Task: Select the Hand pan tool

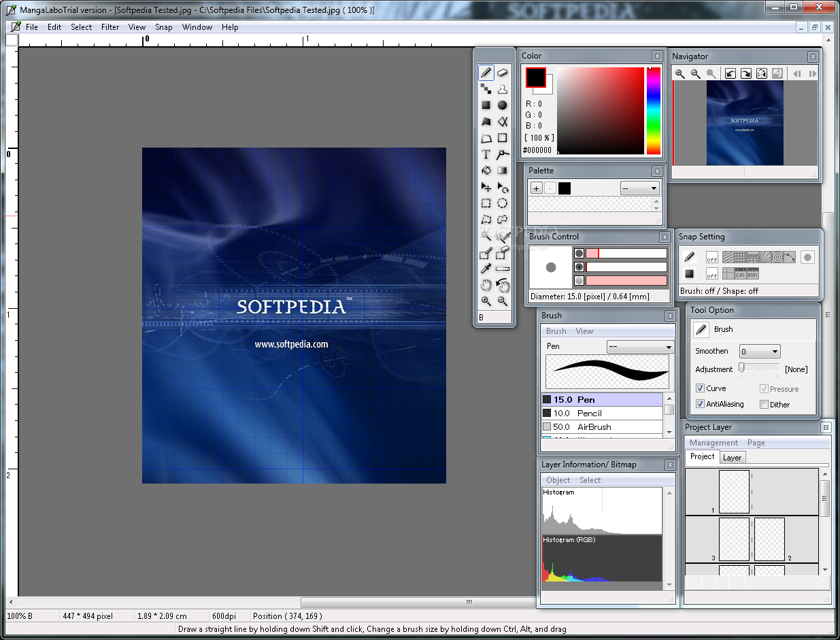Action: tap(486, 286)
